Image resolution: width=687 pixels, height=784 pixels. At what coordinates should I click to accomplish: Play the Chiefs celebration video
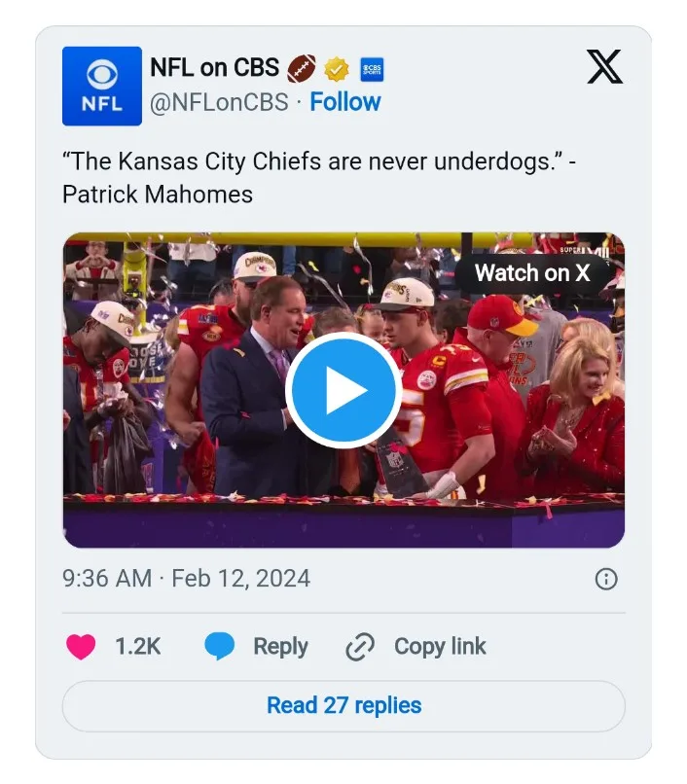[343, 390]
